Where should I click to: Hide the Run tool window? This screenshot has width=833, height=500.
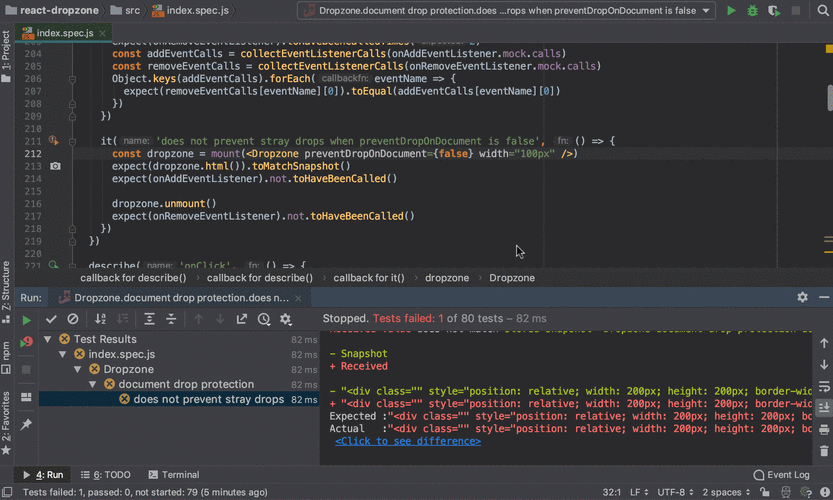pyautogui.click(x=824, y=298)
